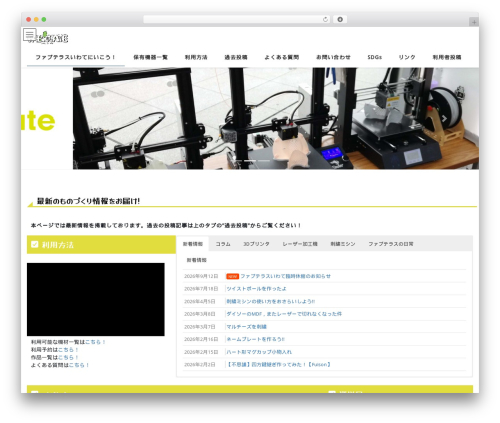This screenshot has width=500, height=423.
Task: Open the 保有機器一覧 menu item
Action: point(151,57)
